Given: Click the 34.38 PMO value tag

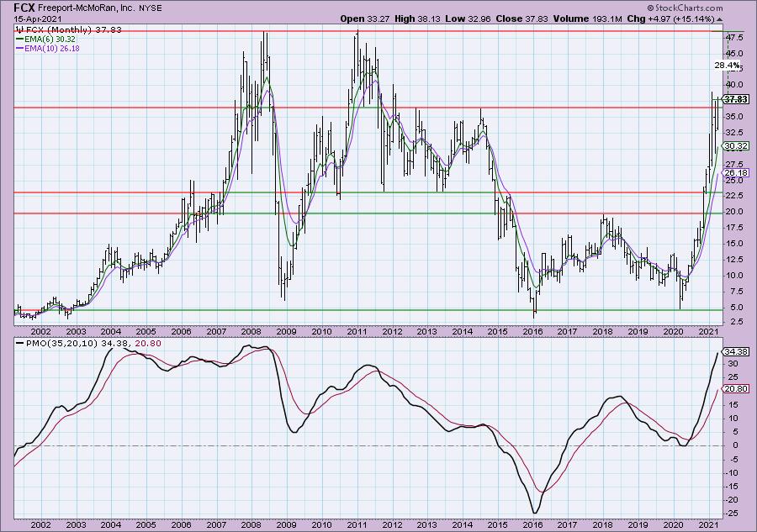Looking at the screenshot, I should click(x=736, y=351).
